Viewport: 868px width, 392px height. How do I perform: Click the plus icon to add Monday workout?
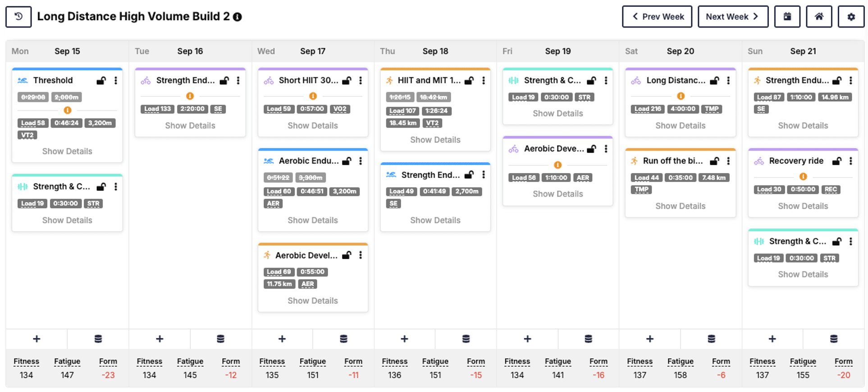pyautogui.click(x=37, y=339)
